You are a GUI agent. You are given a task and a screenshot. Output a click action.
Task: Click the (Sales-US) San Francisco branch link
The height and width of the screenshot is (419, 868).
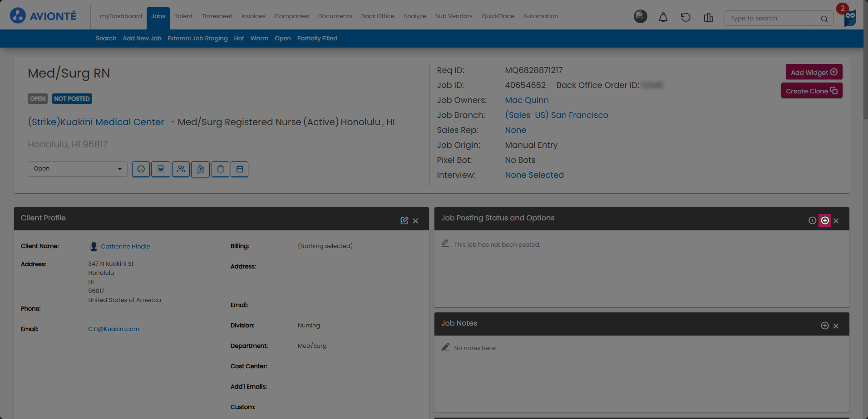click(x=557, y=115)
